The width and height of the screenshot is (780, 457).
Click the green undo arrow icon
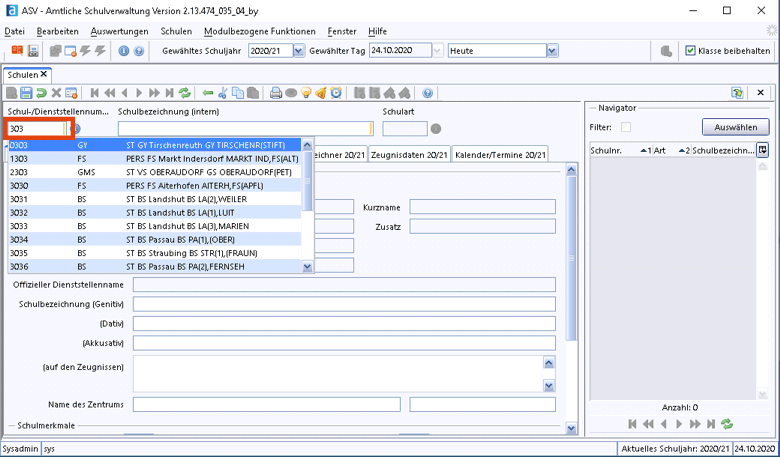coord(41,93)
